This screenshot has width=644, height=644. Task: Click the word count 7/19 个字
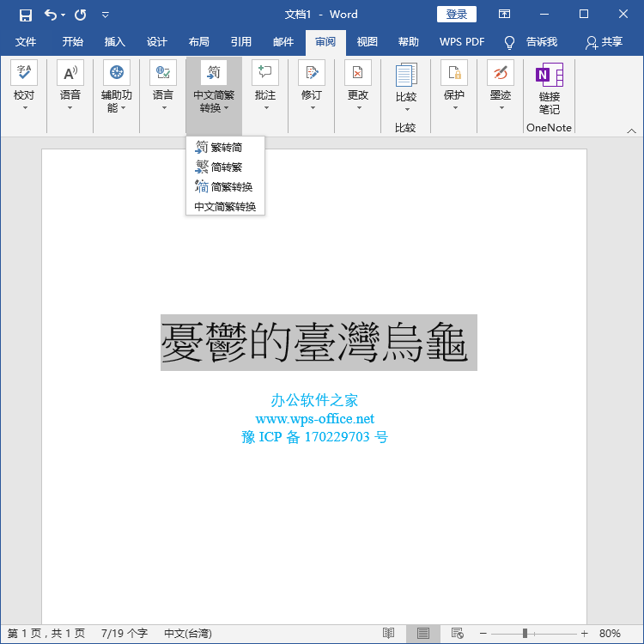pos(125,634)
